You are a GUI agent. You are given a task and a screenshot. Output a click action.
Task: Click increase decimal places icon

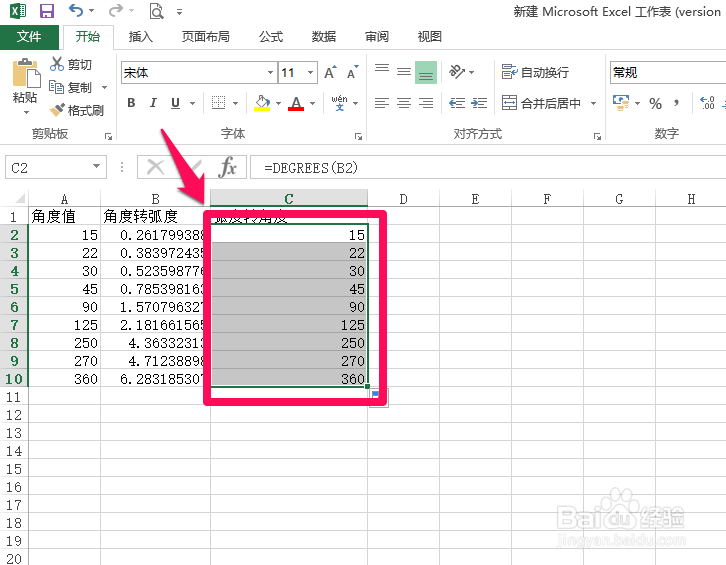[707, 103]
